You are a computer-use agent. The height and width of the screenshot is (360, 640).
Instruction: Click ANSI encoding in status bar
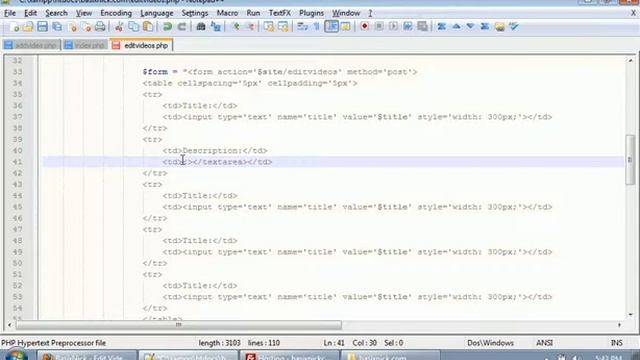[x=544, y=343]
